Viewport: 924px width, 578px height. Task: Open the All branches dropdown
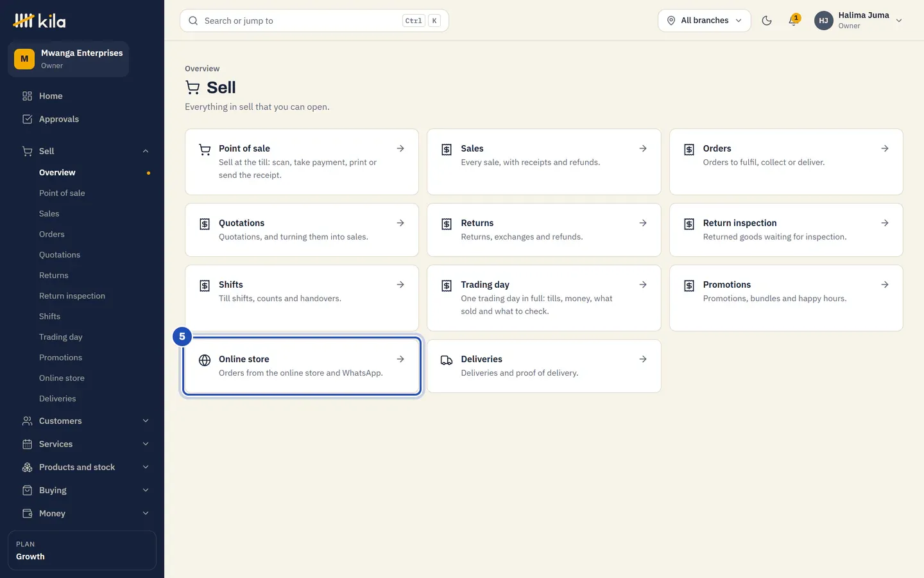click(x=704, y=21)
